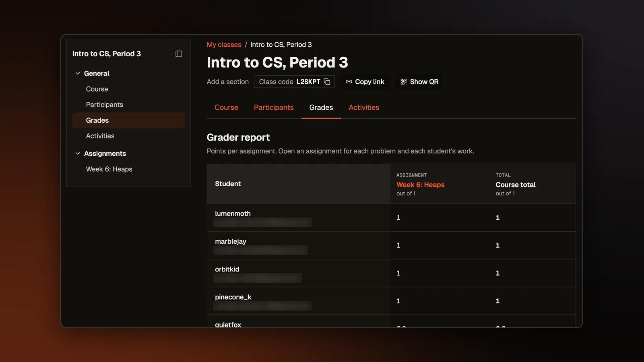
Task: Switch to the Activities tab
Action: tap(364, 107)
